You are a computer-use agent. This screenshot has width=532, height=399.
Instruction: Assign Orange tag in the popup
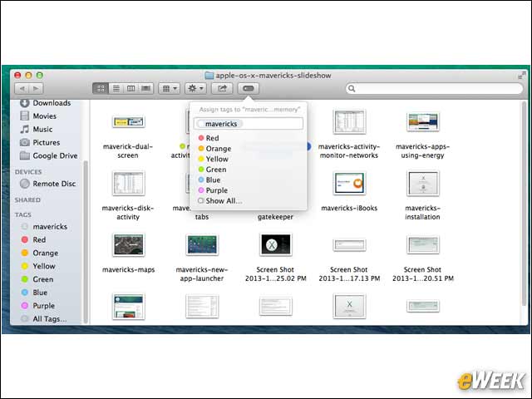tap(214, 149)
